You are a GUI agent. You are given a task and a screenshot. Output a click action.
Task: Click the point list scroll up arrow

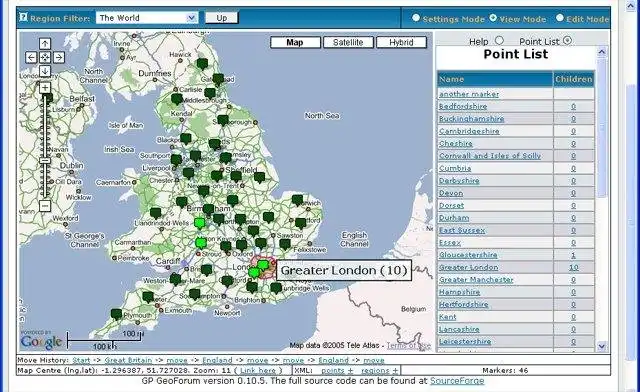[x=601, y=52]
